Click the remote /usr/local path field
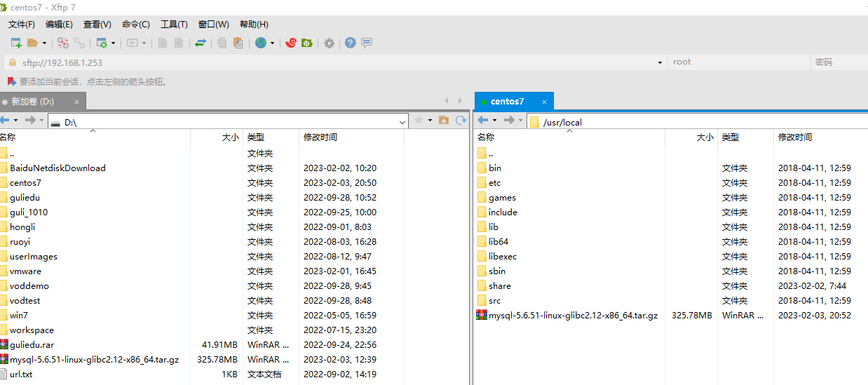The height and width of the screenshot is (385, 868). click(x=698, y=122)
